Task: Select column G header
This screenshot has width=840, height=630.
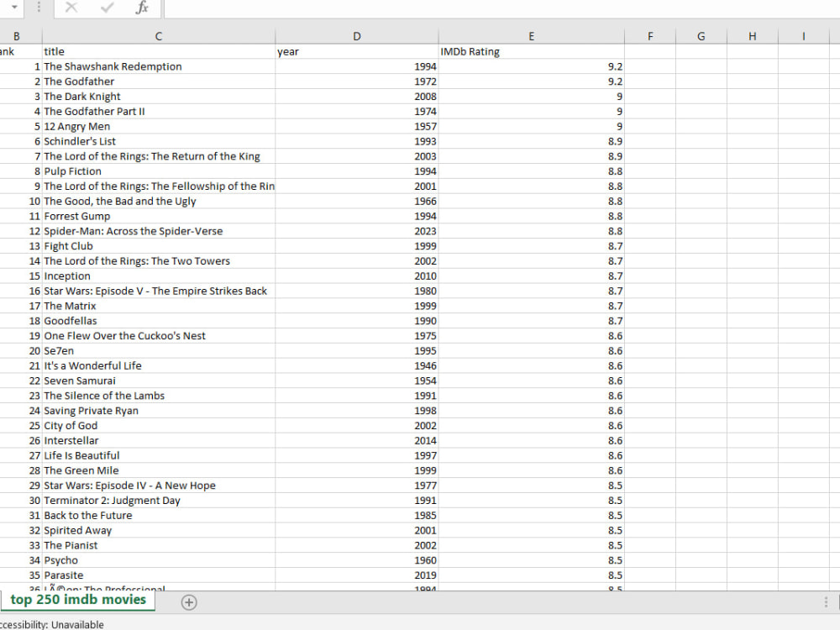Action: coord(701,36)
